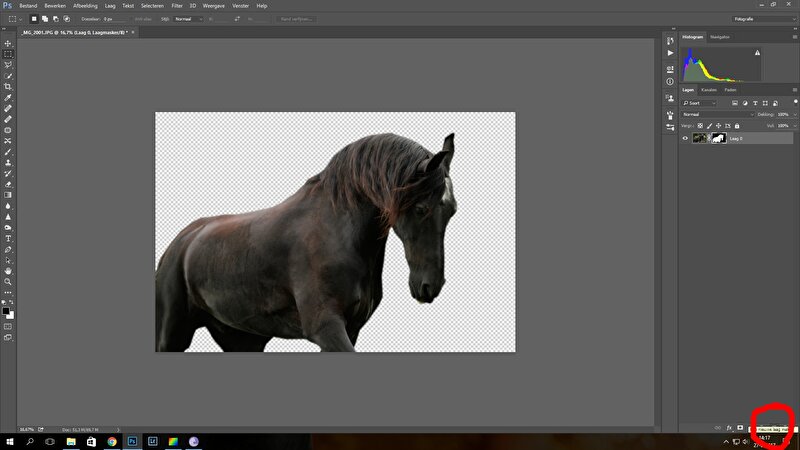
Task: Select the Eraser tool
Action: (8, 184)
